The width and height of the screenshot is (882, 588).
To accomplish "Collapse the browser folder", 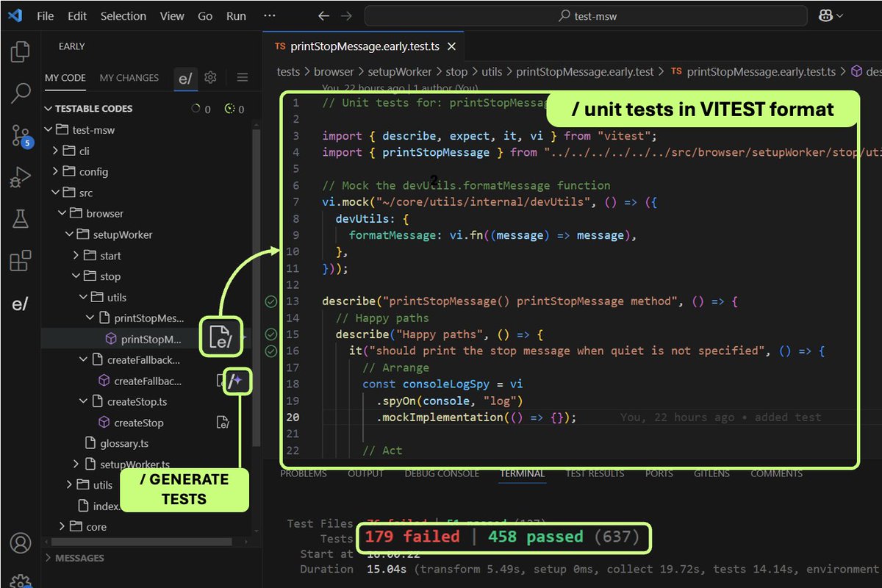I will coord(62,213).
